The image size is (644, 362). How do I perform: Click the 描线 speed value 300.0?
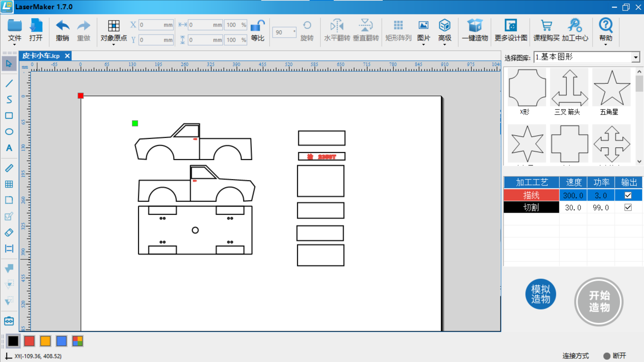(x=573, y=195)
